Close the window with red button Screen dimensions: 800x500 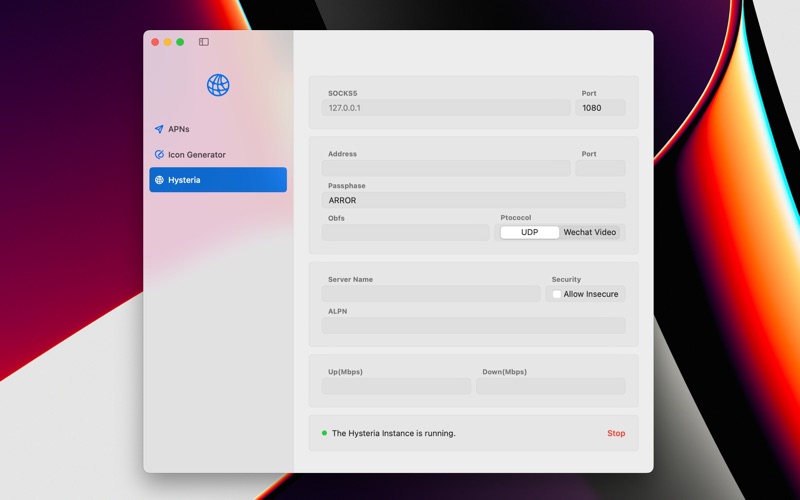coord(155,42)
